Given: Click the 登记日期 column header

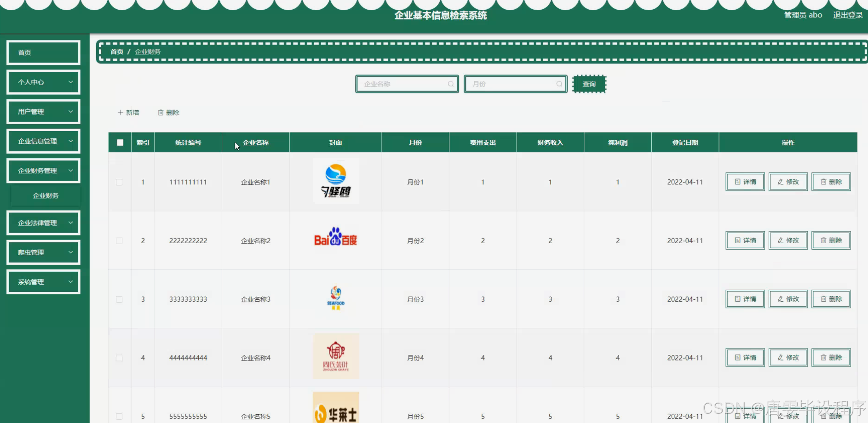Looking at the screenshot, I should [x=685, y=143].
